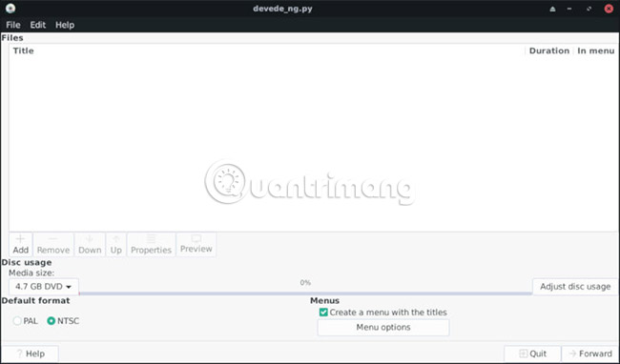
Task: Open the Help menu in menu bar
Action: click(x=65, y=25)
